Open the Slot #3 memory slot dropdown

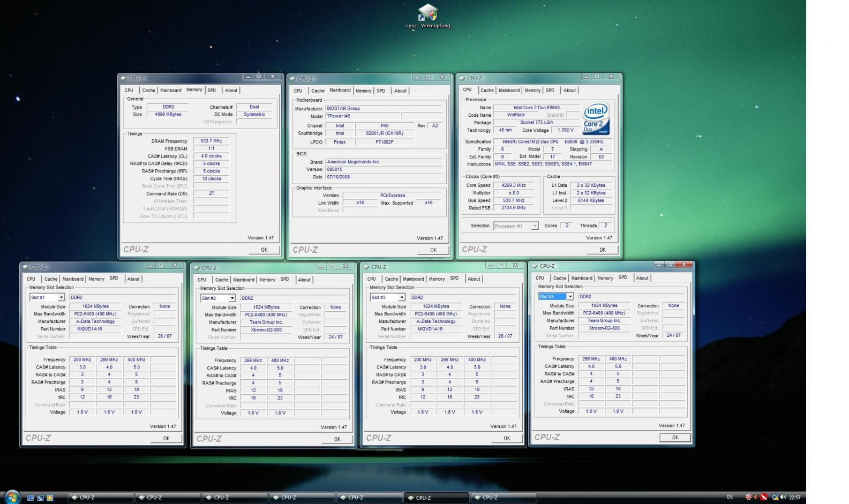pos(402,297)
